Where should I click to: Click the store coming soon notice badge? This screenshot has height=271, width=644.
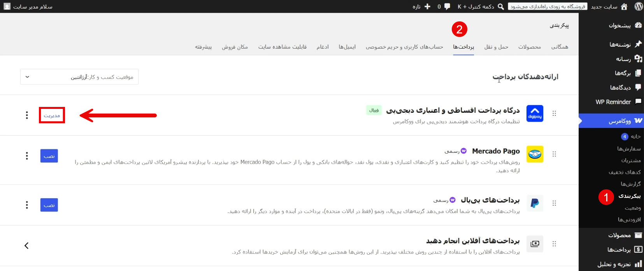[547, 7]
